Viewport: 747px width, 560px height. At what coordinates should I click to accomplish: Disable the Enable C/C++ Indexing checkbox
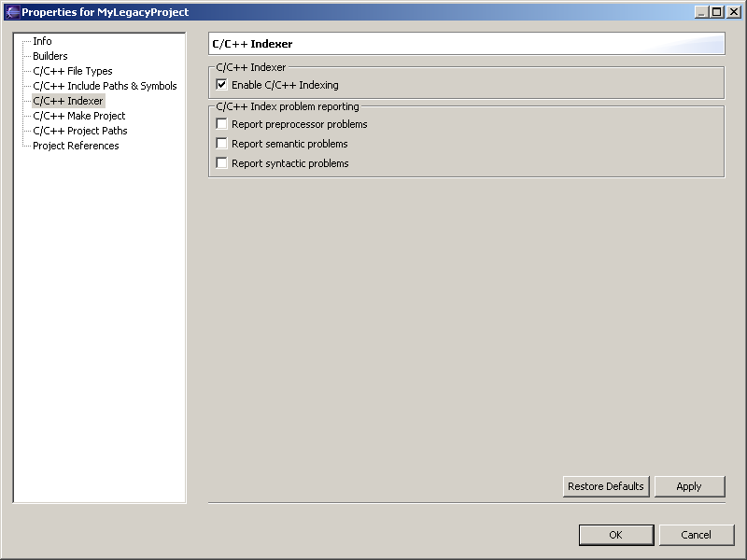pyautogui.click(x=222, y=85)
